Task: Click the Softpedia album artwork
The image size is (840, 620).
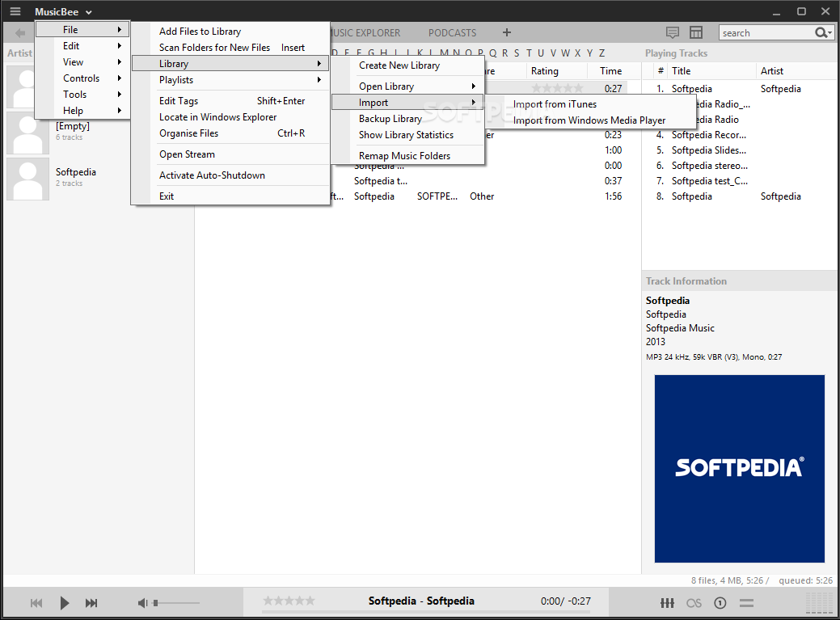Action: click(739, 469)
